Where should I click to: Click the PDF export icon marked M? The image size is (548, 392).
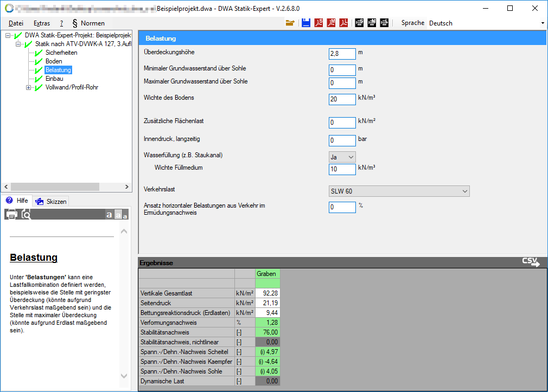(x=331, y=23)
